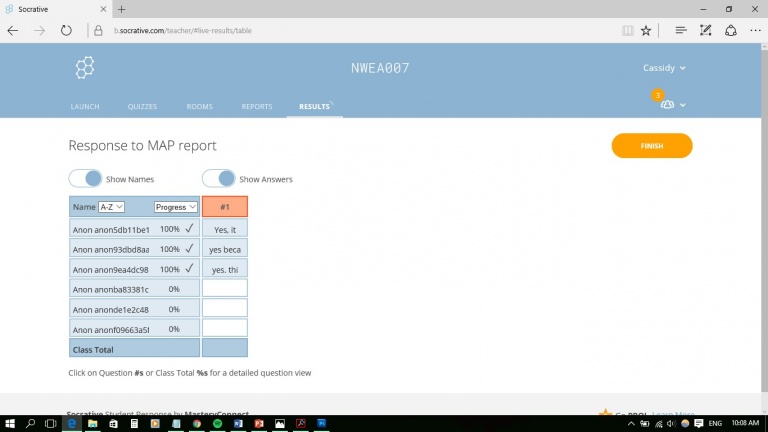Select the #1 question column header
Screen dimensions: 768x432
[224, 207]
